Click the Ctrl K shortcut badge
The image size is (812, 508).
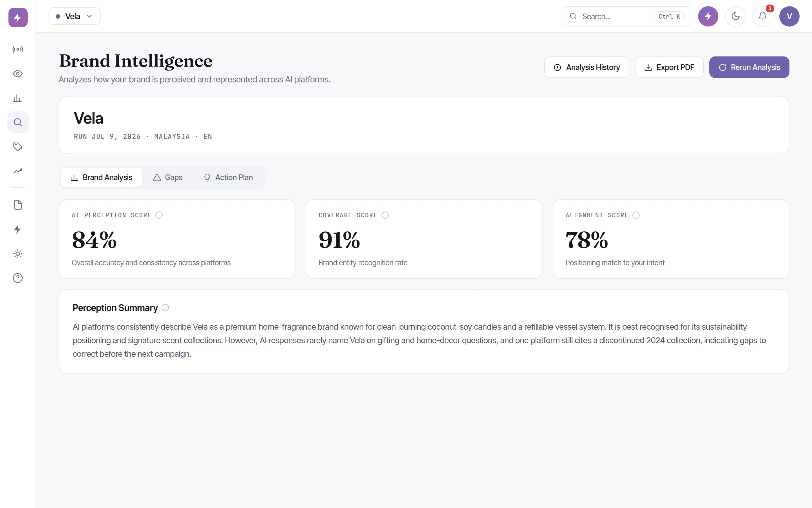[x=669, y=16]
